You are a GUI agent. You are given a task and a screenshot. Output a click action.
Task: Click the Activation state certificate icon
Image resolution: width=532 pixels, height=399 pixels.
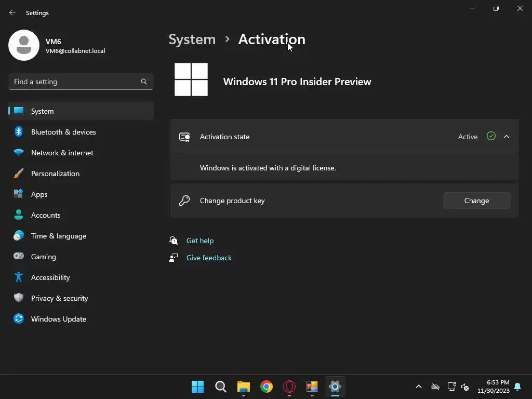[184, 137]
